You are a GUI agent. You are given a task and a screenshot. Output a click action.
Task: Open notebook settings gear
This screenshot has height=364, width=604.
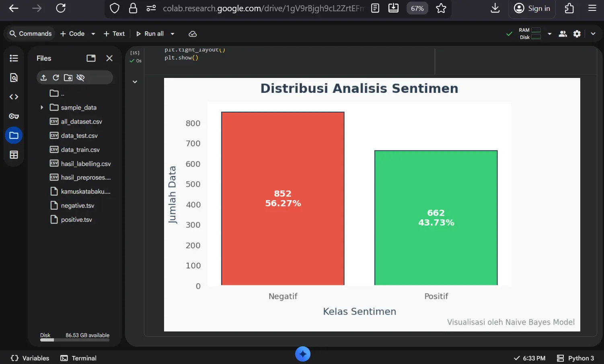577,34
